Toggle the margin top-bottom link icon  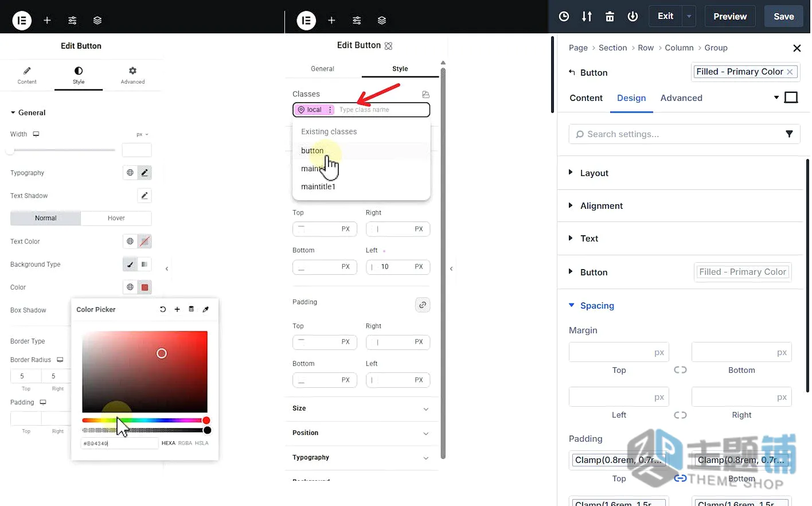click(680, 370)
